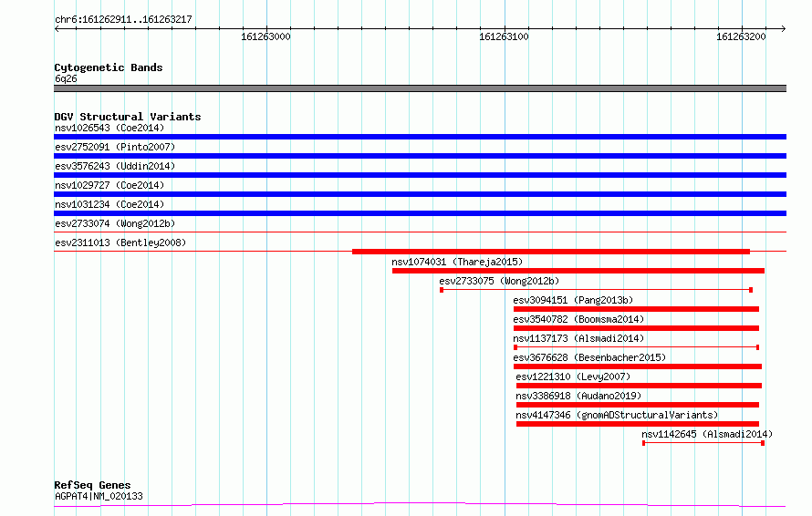Open variant esv2733075 (Wong2012b) label
This screenshot has width=812, height=516.
coord(499,281)
